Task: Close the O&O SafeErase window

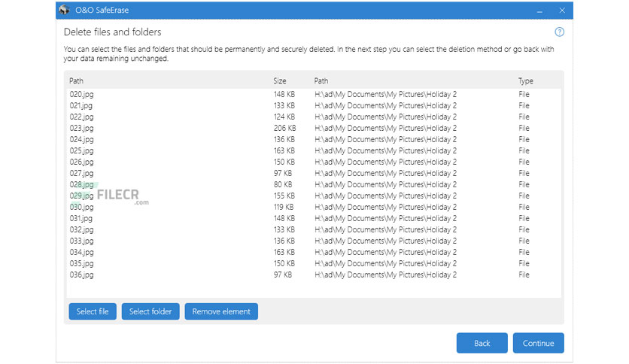Action: click(562, 11)
